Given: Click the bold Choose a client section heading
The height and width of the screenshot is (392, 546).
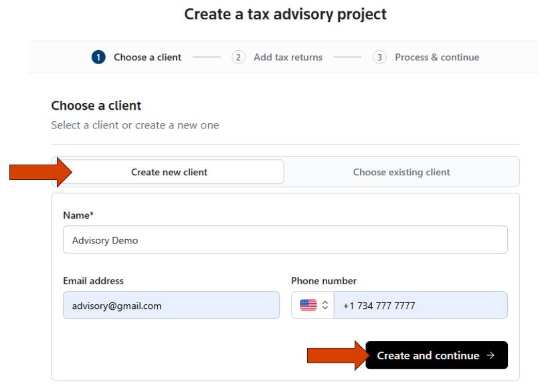Looking at the screenshot, I should [x=96, y=106].
